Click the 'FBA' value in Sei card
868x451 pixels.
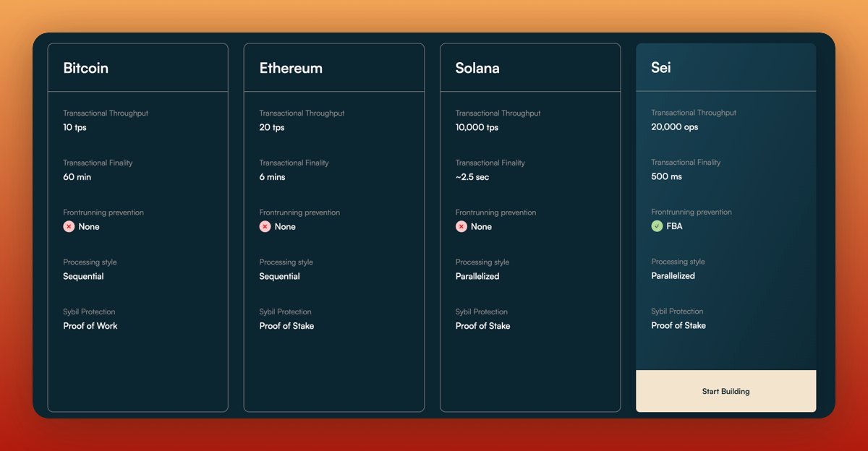point(674,226)
